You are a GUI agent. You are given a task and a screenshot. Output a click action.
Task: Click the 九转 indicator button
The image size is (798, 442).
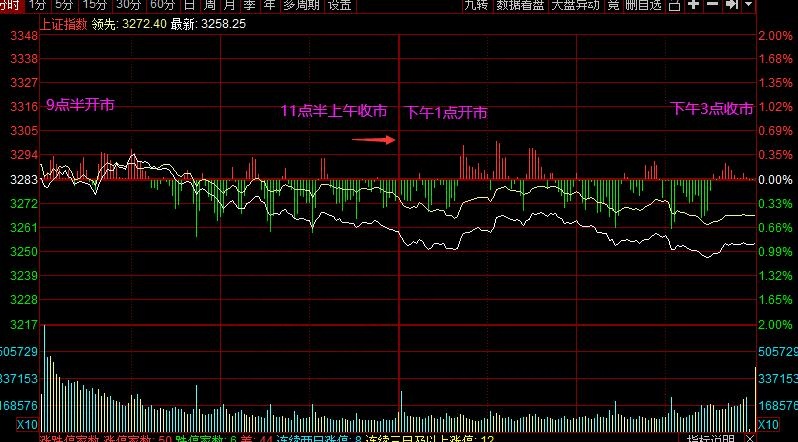(x=477, y=5)
